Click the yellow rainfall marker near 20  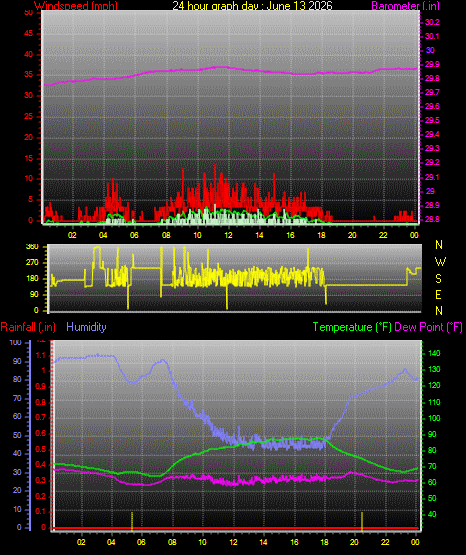[x=362, y=521]
